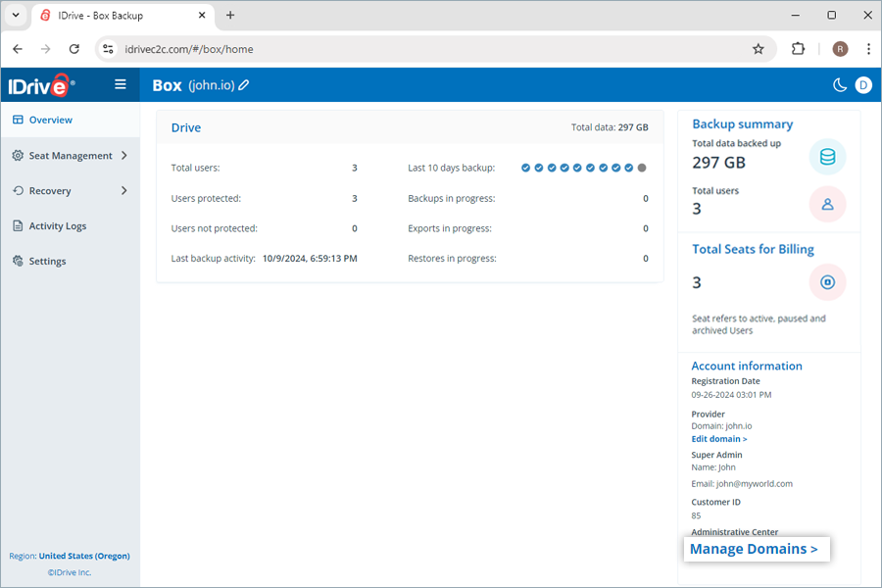
Task: Click the browser address bar URL
Action: 189,49
